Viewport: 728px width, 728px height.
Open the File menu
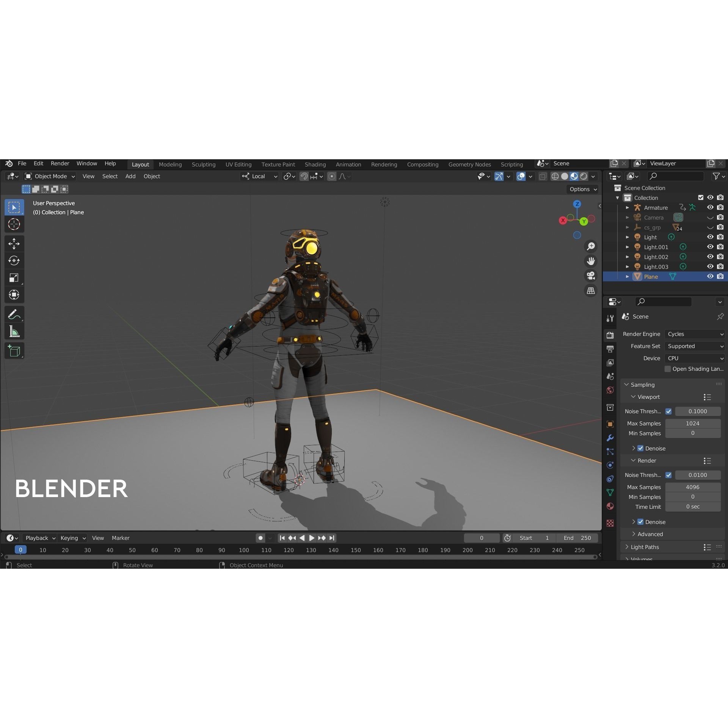[x=22, y=163]
